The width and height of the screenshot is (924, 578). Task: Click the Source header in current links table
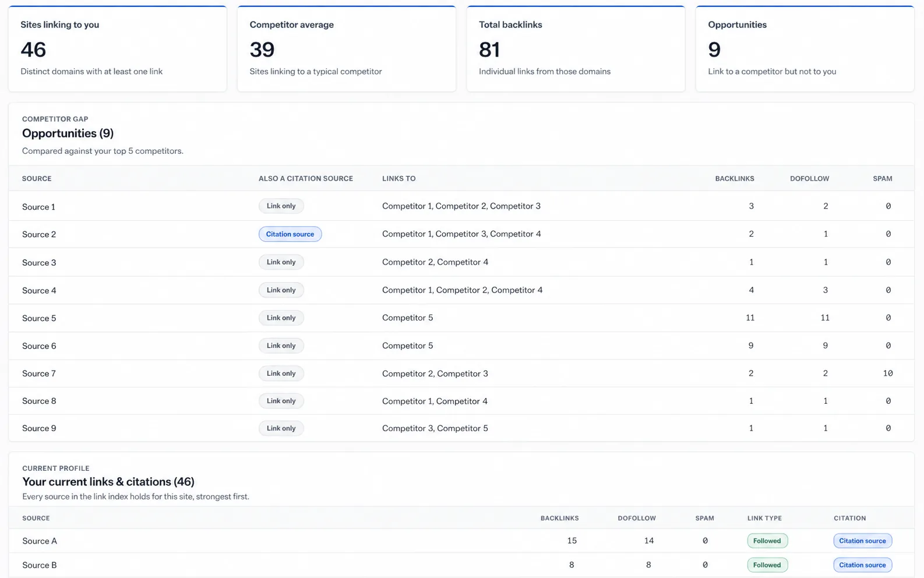click(x=36, y=518)
